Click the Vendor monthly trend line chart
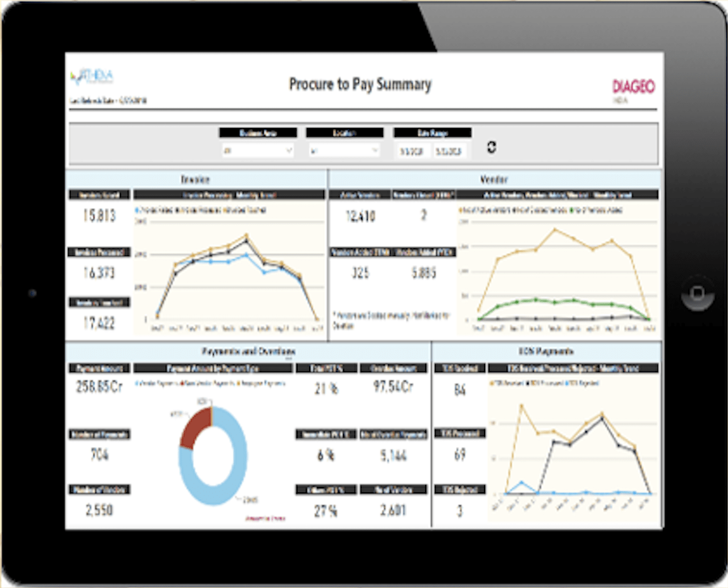The height and width of the screenshot is (588, 728). coord(558,267)
